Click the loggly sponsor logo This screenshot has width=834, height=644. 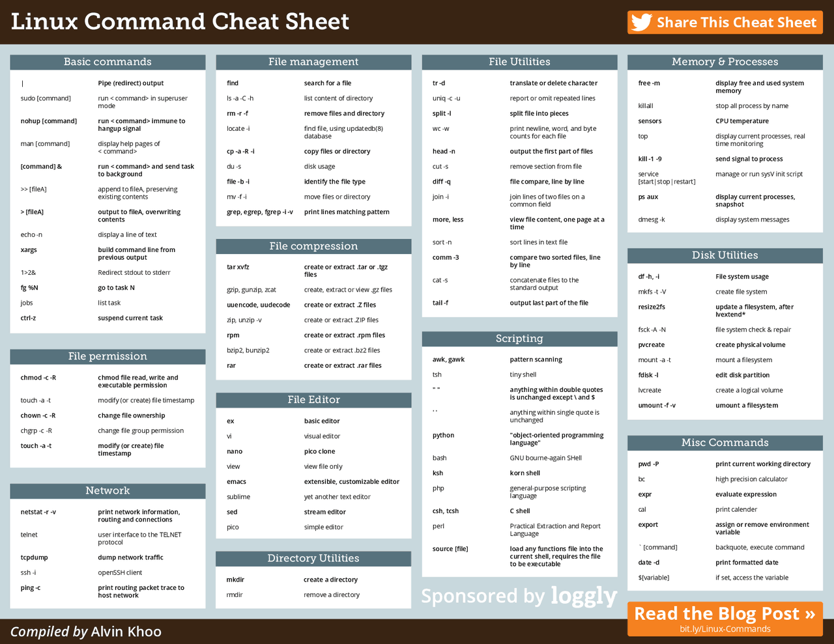coord(584,596)
